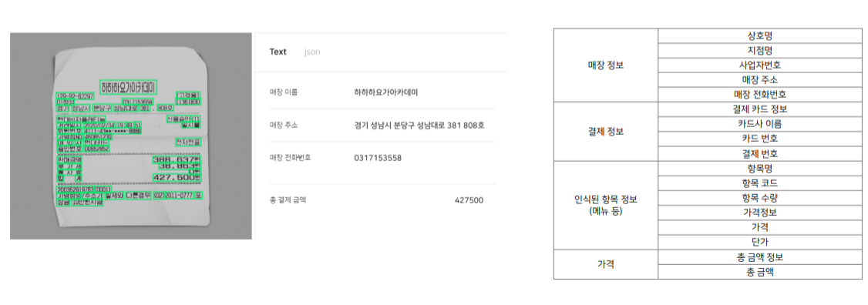
Task: Click the 388,637 amount box on receipt
Action: 176,159
